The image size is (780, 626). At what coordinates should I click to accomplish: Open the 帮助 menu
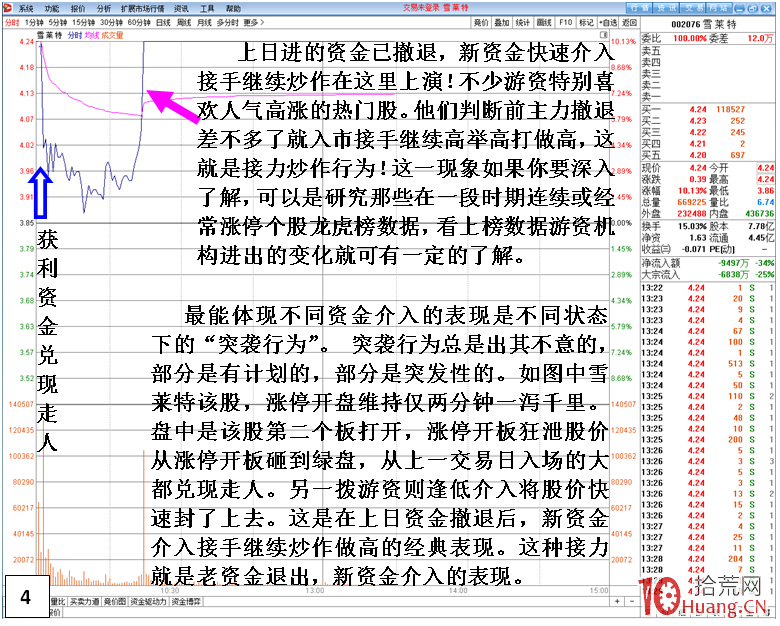233,8
